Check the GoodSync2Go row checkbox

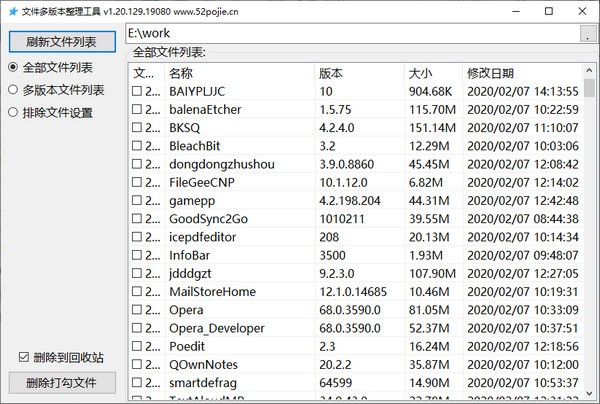[x=137, y=218]
